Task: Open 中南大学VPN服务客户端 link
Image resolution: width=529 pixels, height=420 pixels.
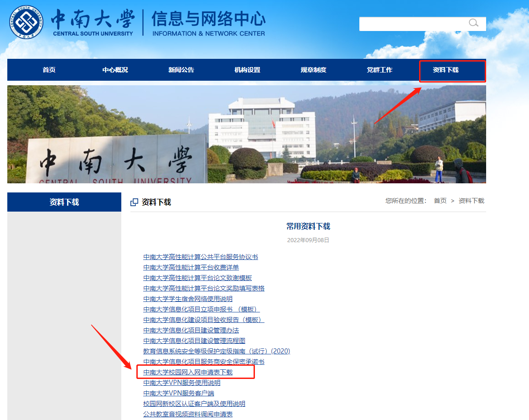Action: tap(178, 393)
